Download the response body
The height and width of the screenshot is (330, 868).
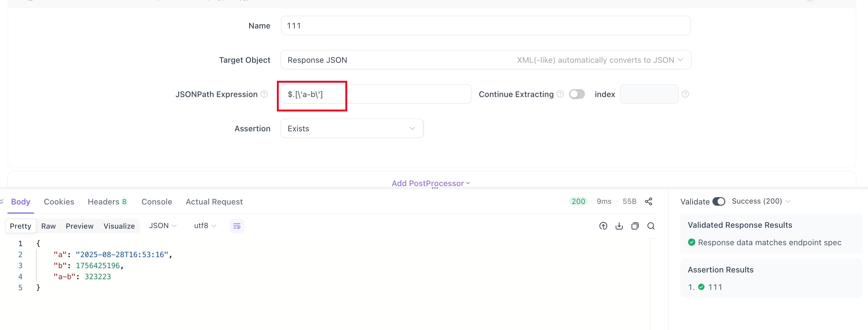pyautogui.click(x=619, y=226)
